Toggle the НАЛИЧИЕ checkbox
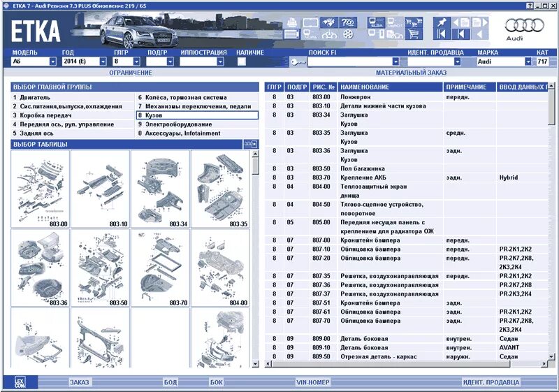 241,61
